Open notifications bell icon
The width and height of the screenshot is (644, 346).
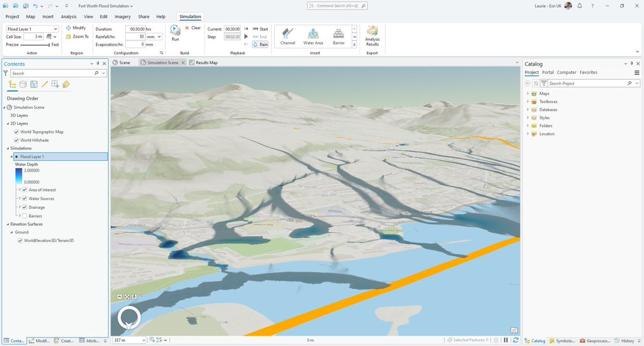[x=580, y=6]
